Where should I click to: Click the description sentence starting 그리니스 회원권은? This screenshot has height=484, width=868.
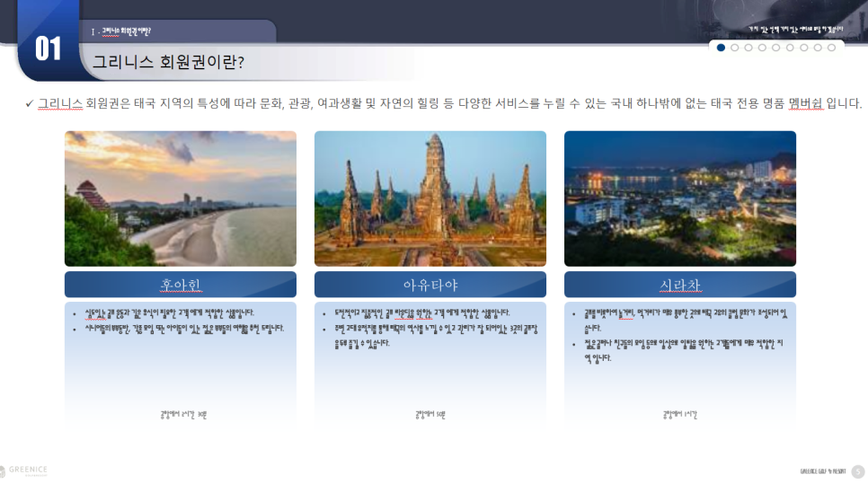(x=449, y=103)
